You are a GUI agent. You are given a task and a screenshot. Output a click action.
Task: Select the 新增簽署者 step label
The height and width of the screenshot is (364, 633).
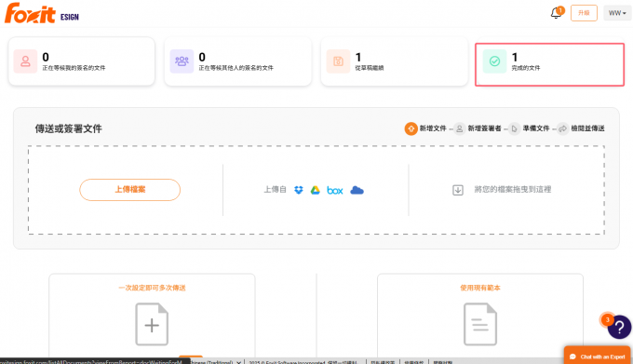[x=484, y=128]
